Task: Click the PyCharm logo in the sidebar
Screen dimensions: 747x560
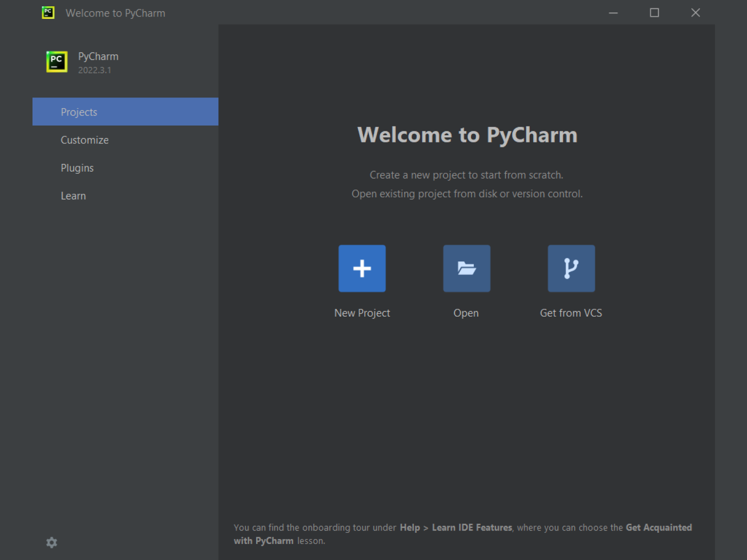Action: (57, 62)
